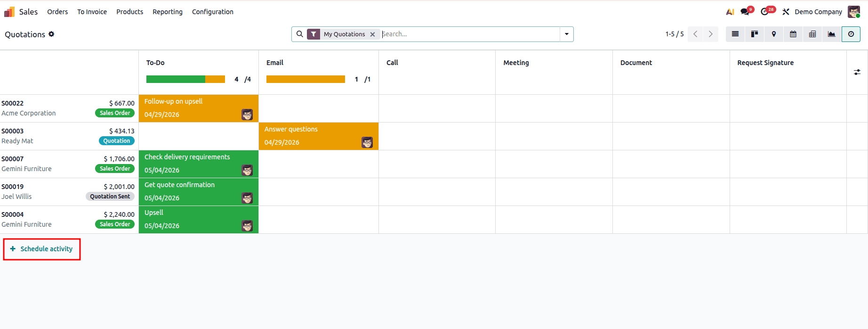Click Acme Corporation customer name
Image resolution: width=868 pixels, height=329 pixels.
point(28,113)
